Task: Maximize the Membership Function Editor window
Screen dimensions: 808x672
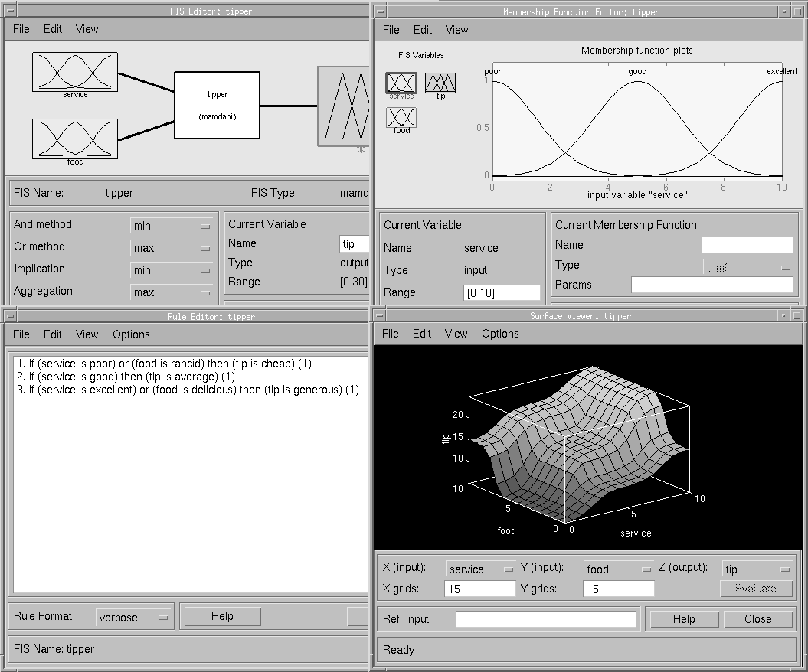Action: (797, 11)
